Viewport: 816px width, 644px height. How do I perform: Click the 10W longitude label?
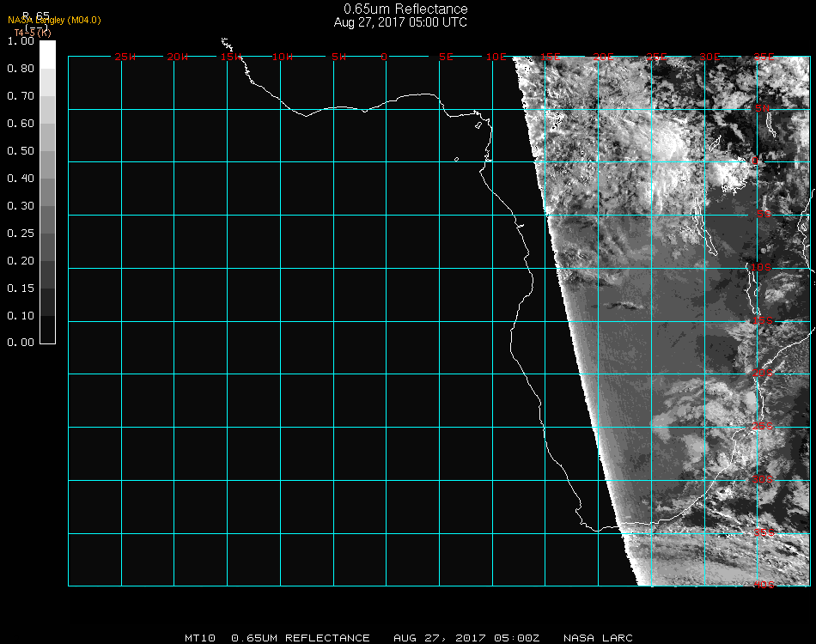(283, 57)
